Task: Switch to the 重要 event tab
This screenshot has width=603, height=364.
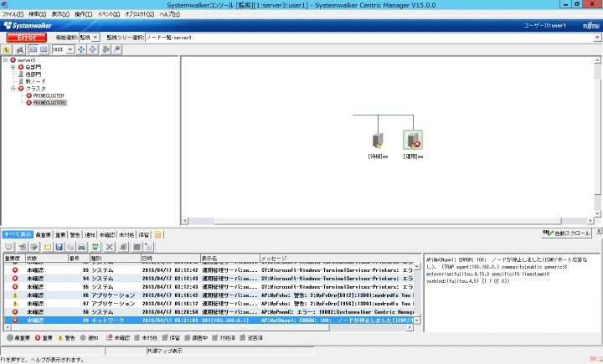Action: [x=59, y=235]
